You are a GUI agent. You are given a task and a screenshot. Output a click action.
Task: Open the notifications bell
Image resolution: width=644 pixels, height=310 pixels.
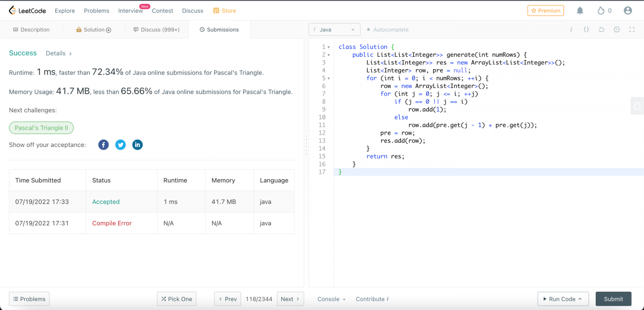pyautogui.click(x=580, y=11)
